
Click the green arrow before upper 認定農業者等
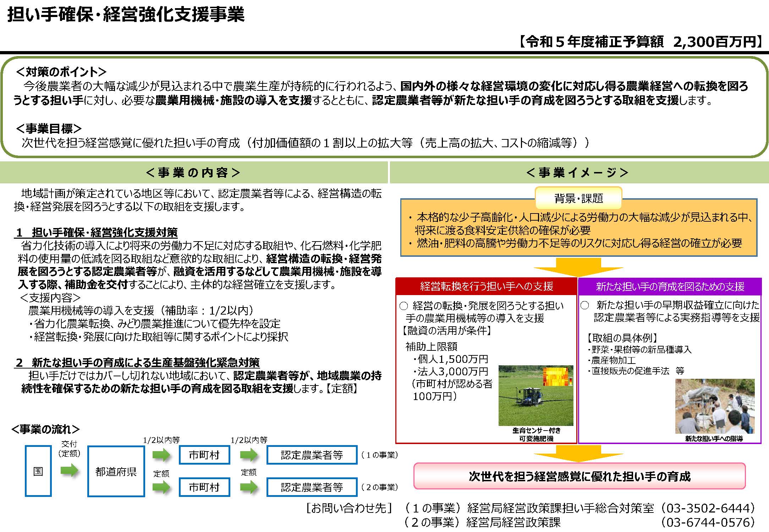click(249, 455)
